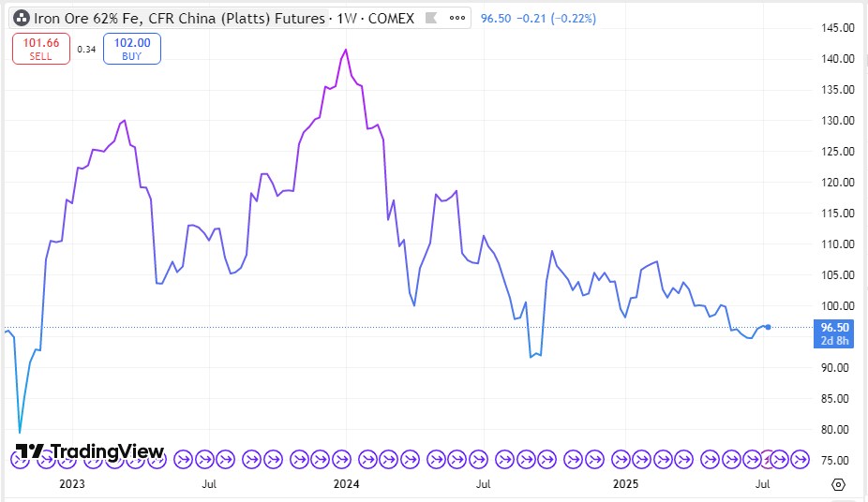Click the Iron Ore symbol logo icon

[20, 19]
